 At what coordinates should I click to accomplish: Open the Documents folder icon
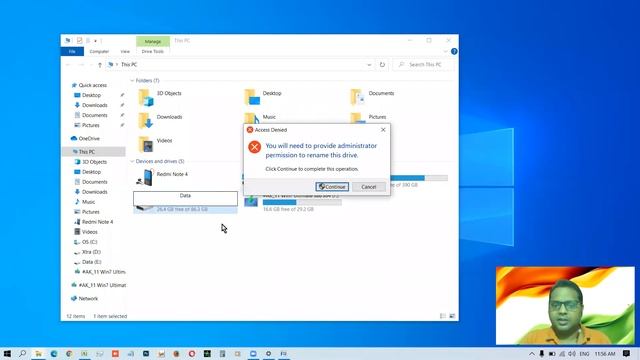pyautogui.click(x=358, y=98)
